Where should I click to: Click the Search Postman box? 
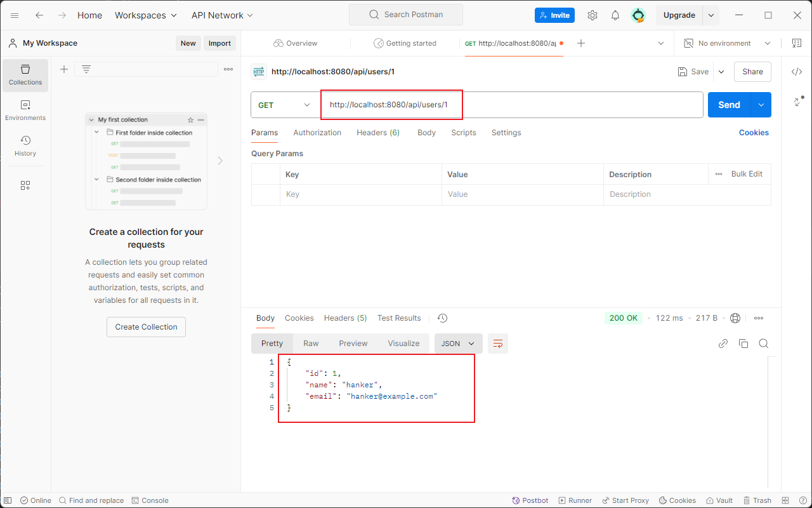coord(406,15)
